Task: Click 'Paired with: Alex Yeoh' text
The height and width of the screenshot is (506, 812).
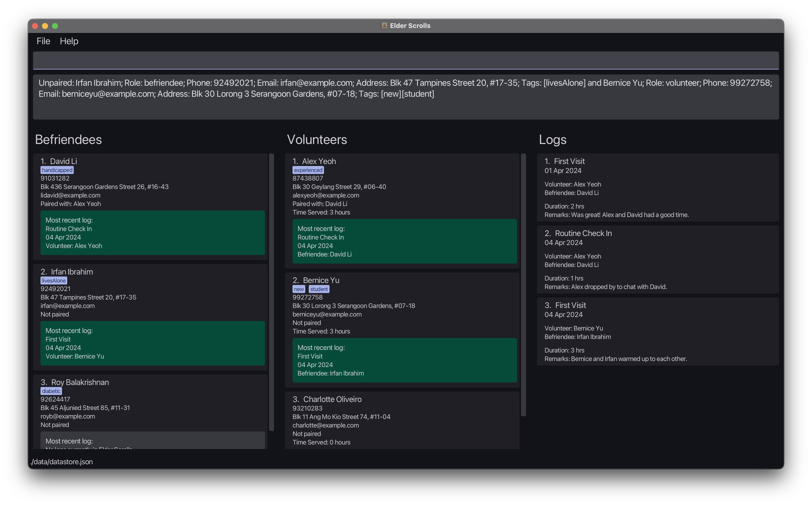Action: [x=70, y=203]
